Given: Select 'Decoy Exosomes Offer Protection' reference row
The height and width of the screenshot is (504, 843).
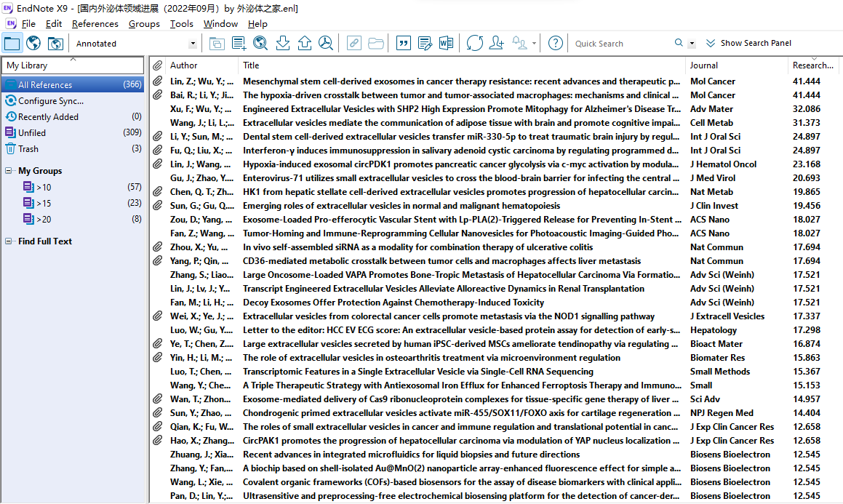Looking at the screenshot, I should [x=496, y=303].
